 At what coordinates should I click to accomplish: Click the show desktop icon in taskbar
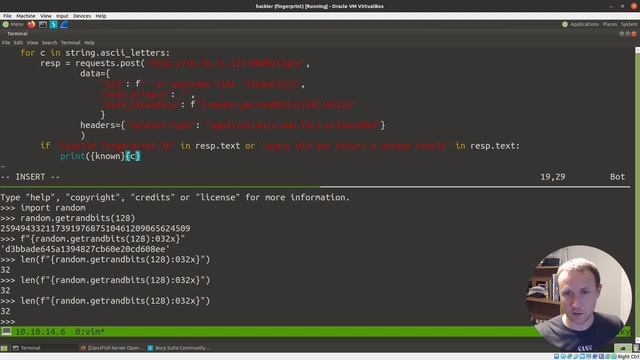tap(4, 348)
